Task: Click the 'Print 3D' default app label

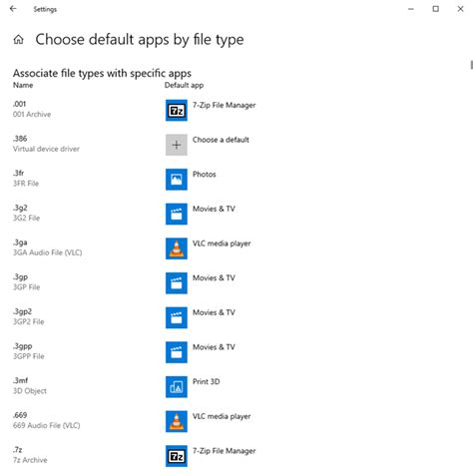Action: (206, 382)
